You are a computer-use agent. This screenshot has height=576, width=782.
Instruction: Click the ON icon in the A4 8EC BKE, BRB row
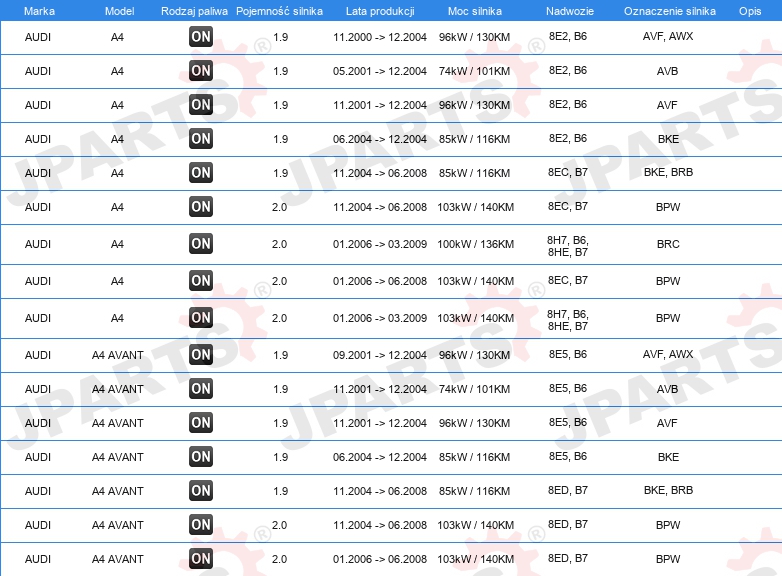(201, 173)
